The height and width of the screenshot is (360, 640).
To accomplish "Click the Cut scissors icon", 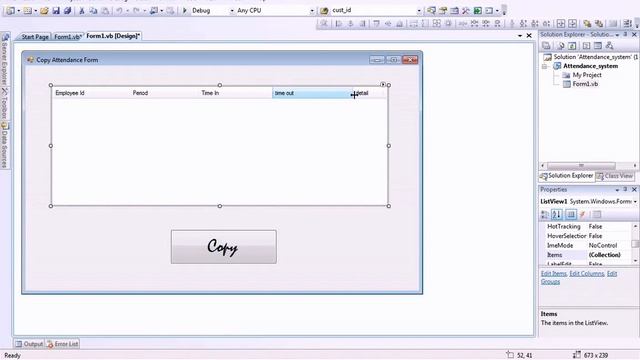I will [x=82, y=11].
